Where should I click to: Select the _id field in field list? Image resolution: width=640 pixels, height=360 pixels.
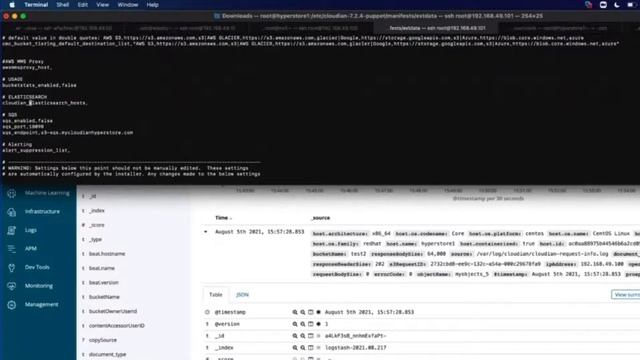[93, 196]
